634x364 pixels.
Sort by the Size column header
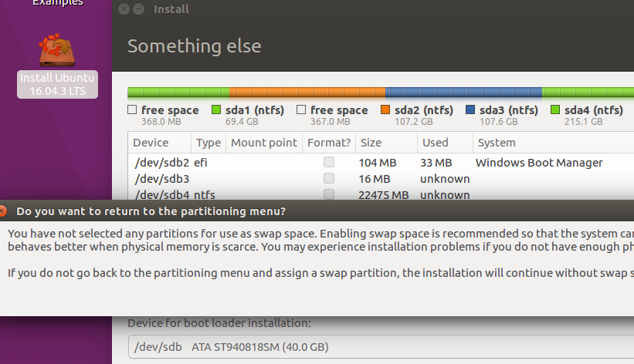click(x=387, y=143)
